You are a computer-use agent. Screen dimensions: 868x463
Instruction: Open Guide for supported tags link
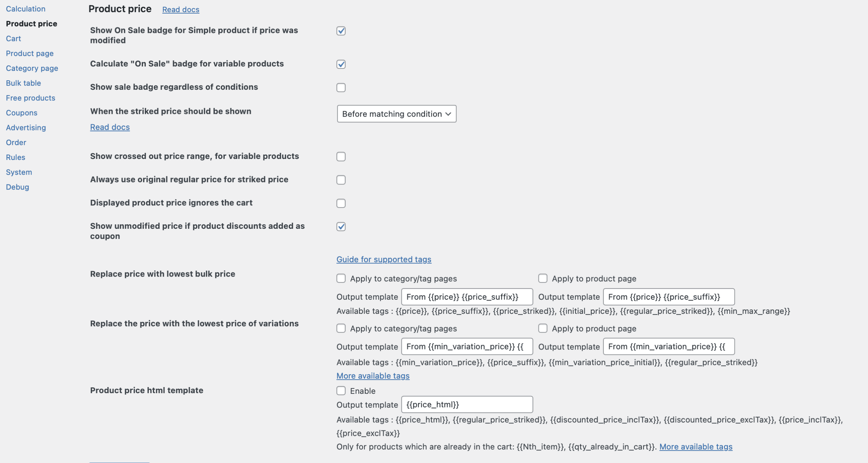(383, 259)
